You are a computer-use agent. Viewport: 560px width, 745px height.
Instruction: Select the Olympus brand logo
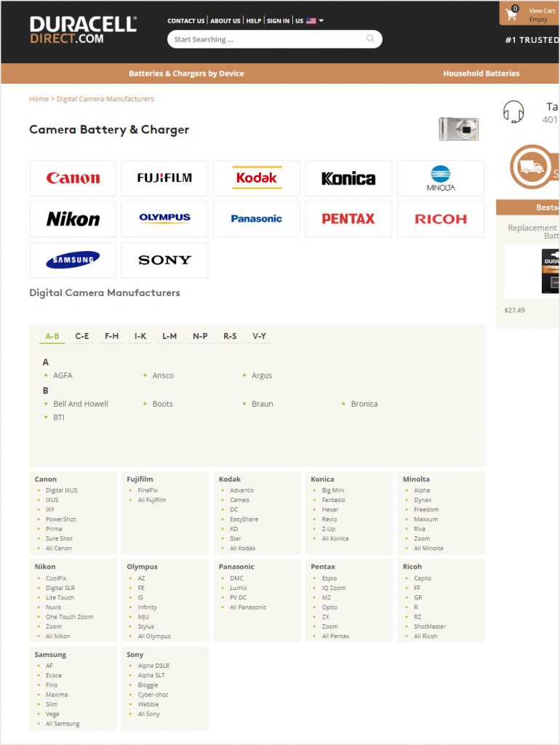[164, 219]
